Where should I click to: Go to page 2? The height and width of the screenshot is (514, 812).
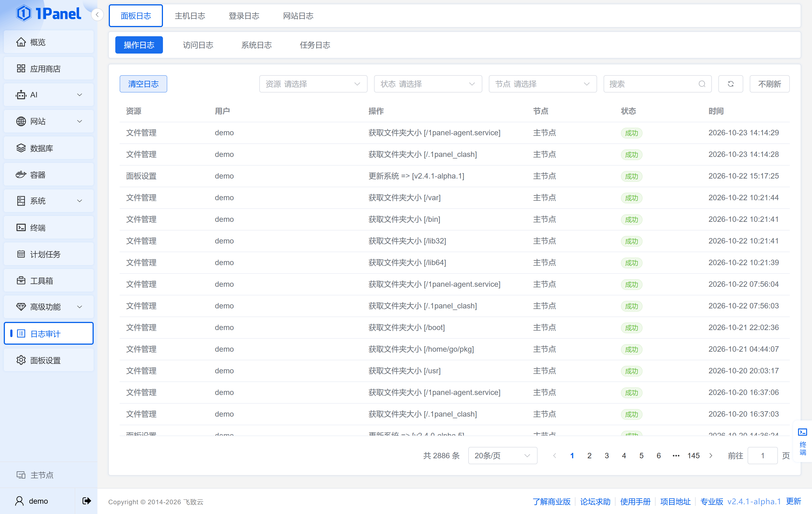(x=589, y=455)
